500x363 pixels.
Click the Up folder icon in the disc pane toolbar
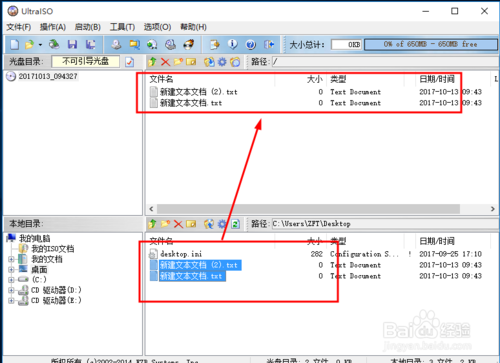coord(152,62)
